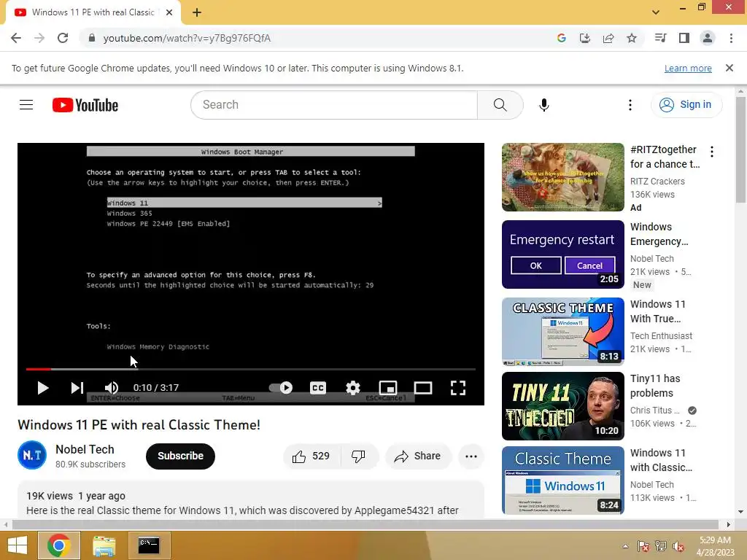
Task: Submit search with magnifier button
Action: pos(500,105)
